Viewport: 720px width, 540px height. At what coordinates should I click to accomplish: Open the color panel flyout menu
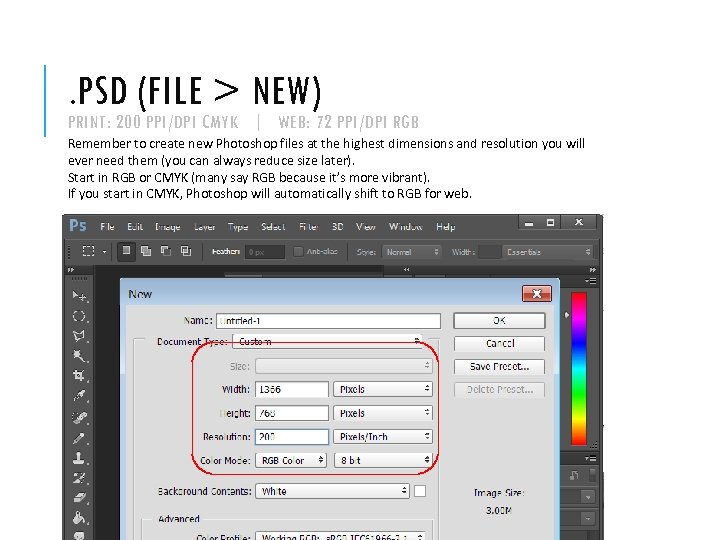click(x=591, y=281)
